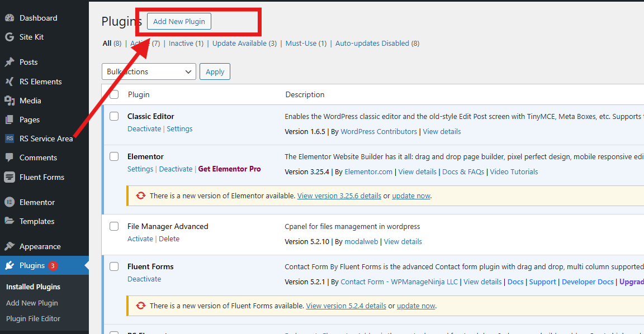This screenshot has width=644, height=334.
Task: Click the Description column header
Action: (x=305, y=95)
